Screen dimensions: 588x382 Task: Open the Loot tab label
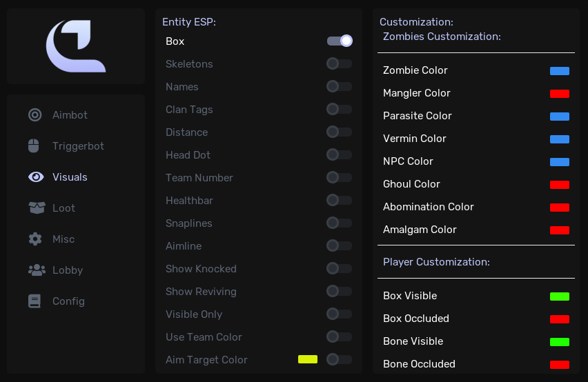tap(63, 208)
